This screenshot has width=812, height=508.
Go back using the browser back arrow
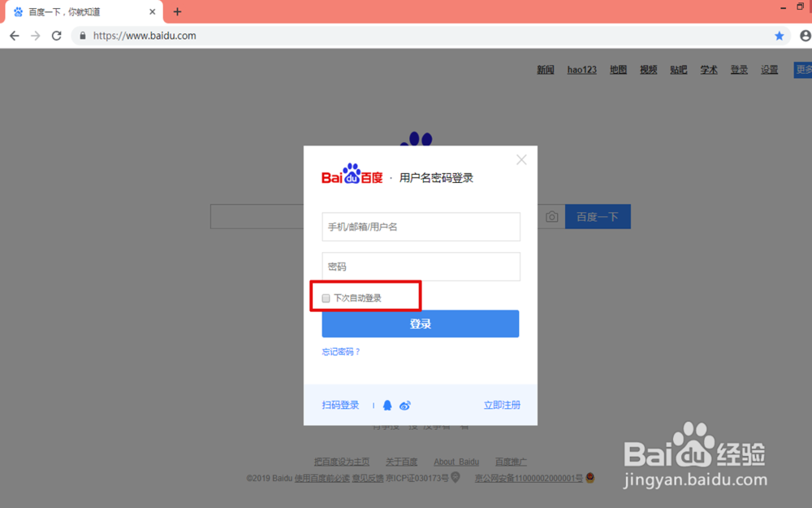click(x=15, y=36)
